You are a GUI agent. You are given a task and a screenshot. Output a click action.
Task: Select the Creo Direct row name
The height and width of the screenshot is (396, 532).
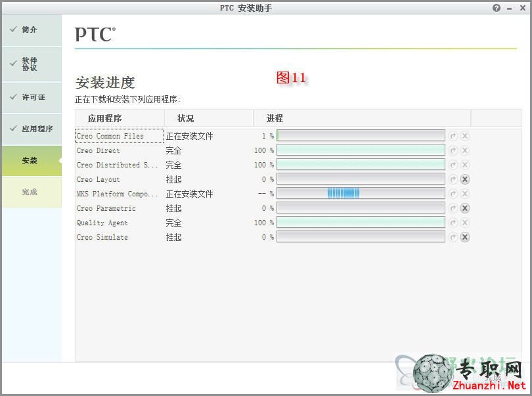98,150
